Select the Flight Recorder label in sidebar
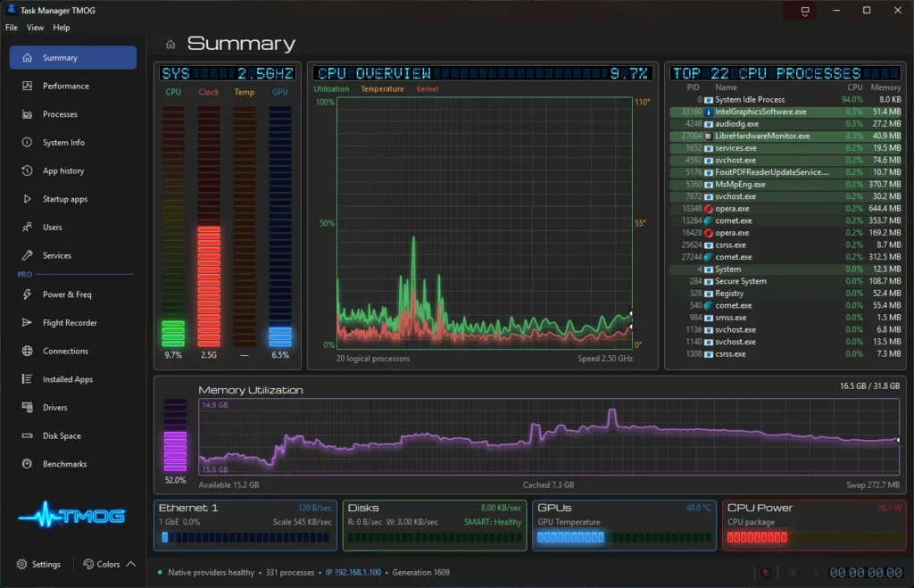Screen dimensions: 914x588 pyautogui.click(x=70, y=322)
